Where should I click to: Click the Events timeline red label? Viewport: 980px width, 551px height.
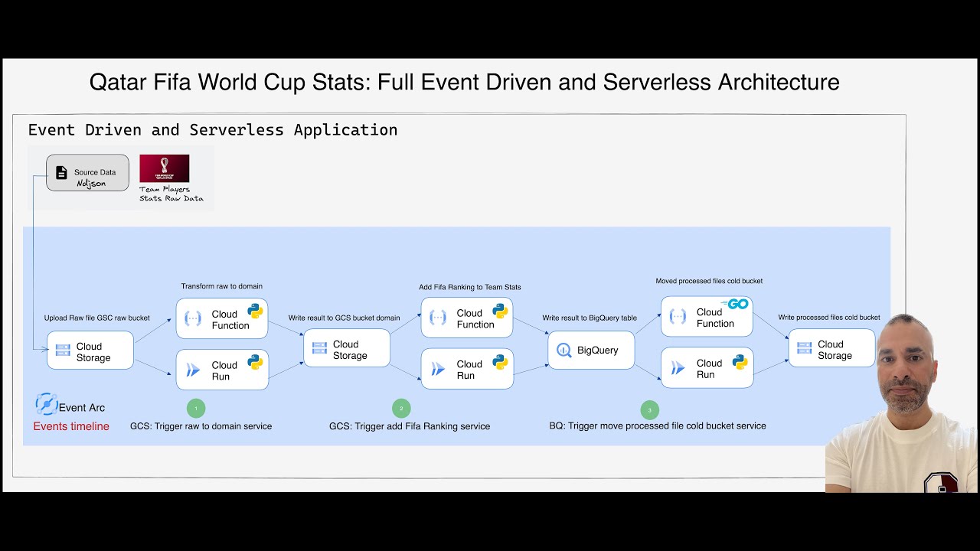click(70, 426)
